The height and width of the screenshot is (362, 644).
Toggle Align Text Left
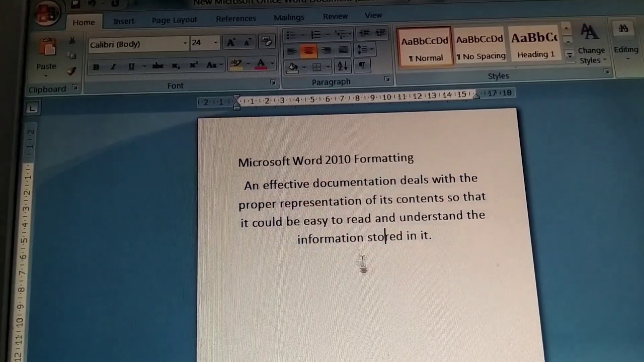(x=291, y=51)
